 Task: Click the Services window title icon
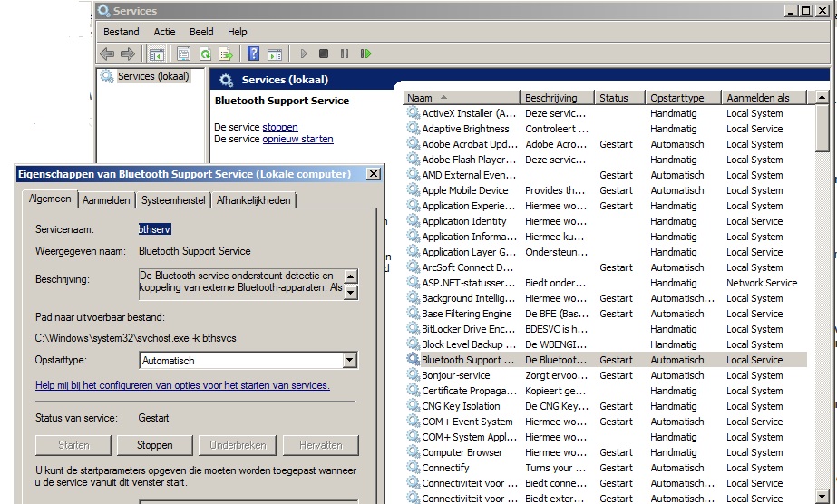pyautogui.click(x=103, y=11)
